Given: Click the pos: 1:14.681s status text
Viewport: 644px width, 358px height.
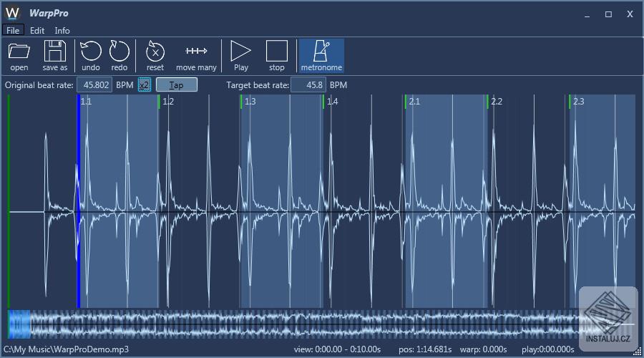Looking at the screenshot, I should point(425,349).
